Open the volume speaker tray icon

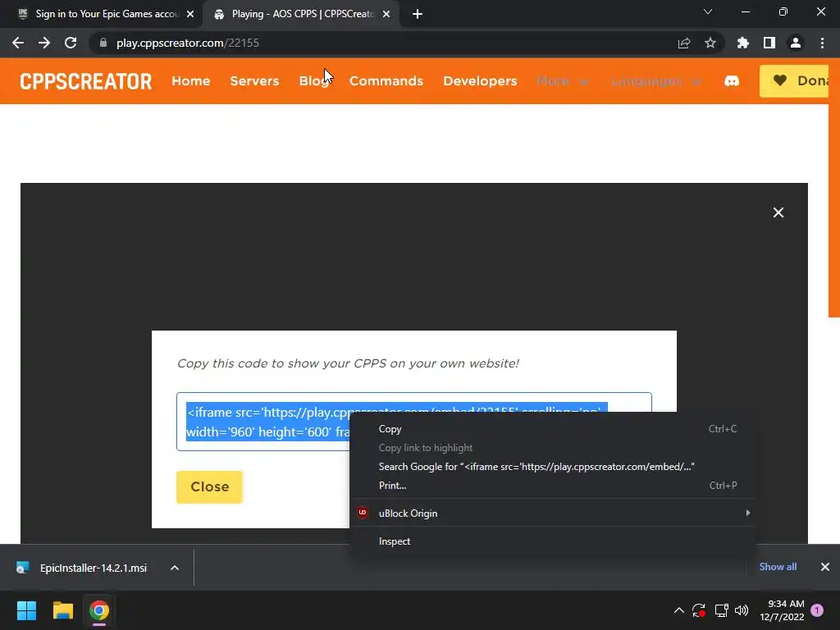[742, 610]
